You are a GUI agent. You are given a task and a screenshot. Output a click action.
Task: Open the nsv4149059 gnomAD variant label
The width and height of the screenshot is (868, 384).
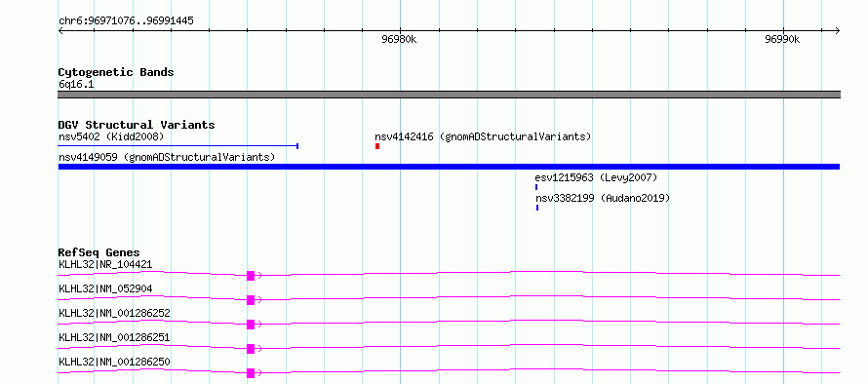pyautogui.click(x=167, y=157)
